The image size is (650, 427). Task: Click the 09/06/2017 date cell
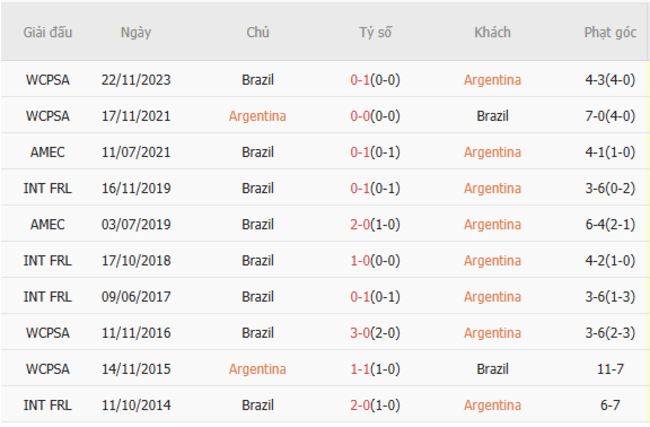click(136, 296)
